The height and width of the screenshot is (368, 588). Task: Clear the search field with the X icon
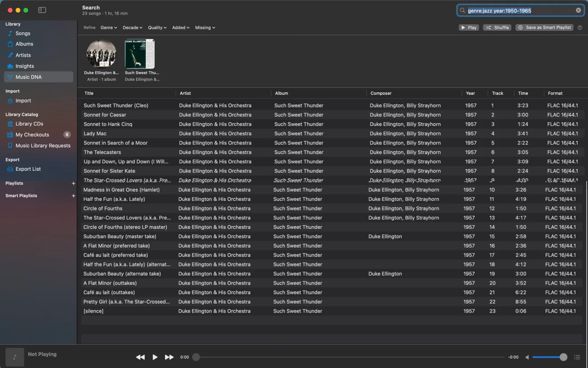pyautogui.click(x=578, y=10)
